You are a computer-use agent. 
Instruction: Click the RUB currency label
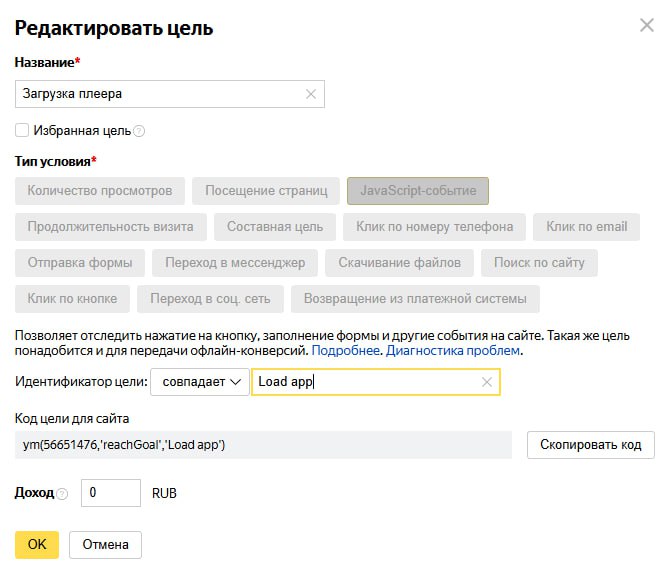[164, 493]
